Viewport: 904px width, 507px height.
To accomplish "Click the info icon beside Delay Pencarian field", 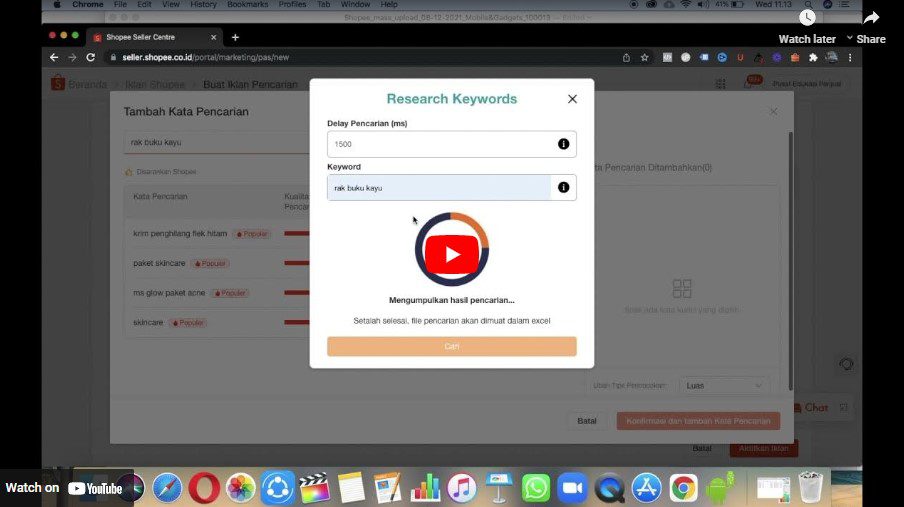I will point(563,144).
